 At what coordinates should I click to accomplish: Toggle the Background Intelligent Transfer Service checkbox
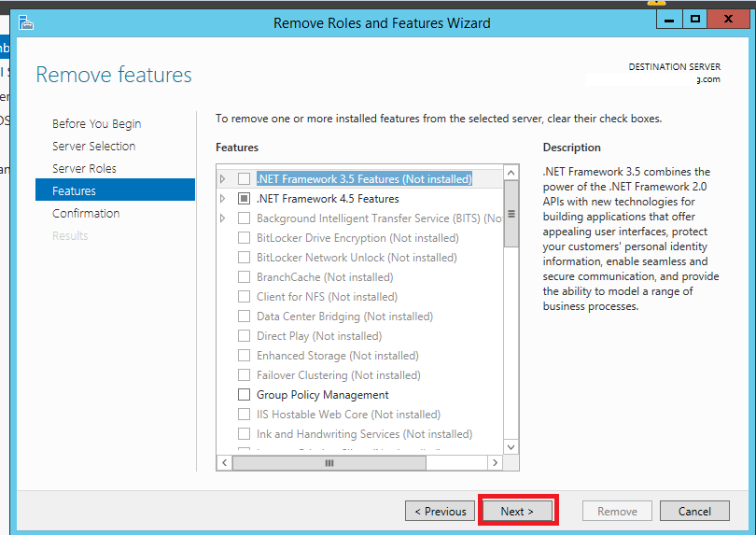pyautogui.click(x=244, y=218)
